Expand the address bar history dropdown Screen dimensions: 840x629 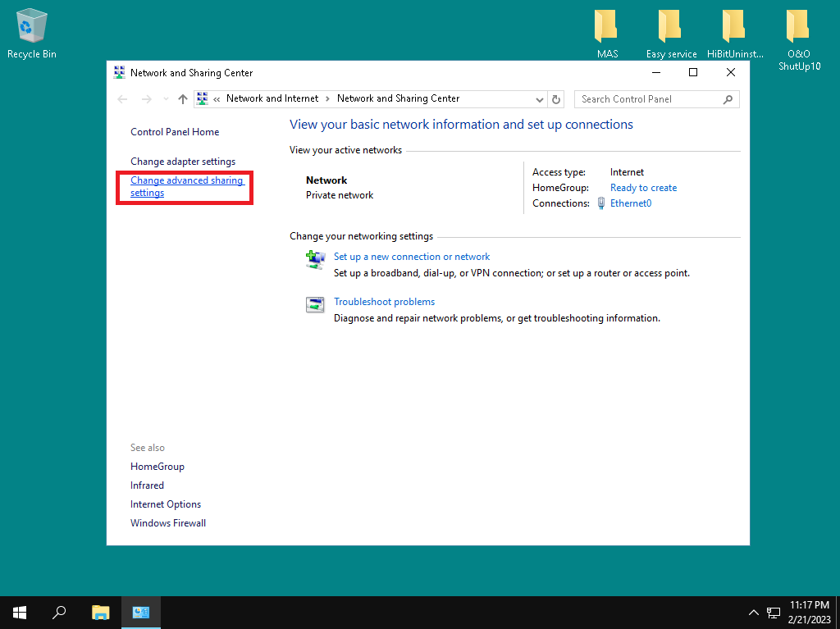tap(539, 99)
